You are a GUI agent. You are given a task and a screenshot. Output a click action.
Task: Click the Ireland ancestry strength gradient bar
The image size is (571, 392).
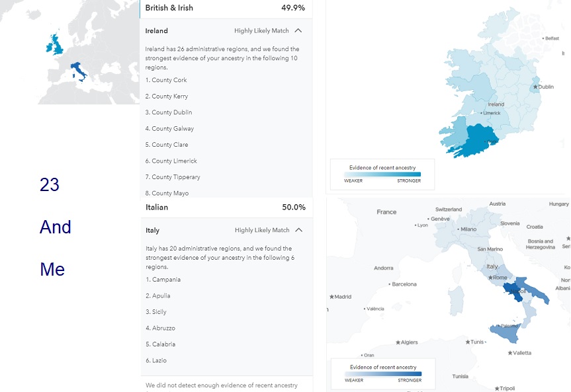(x=382, y=175)
